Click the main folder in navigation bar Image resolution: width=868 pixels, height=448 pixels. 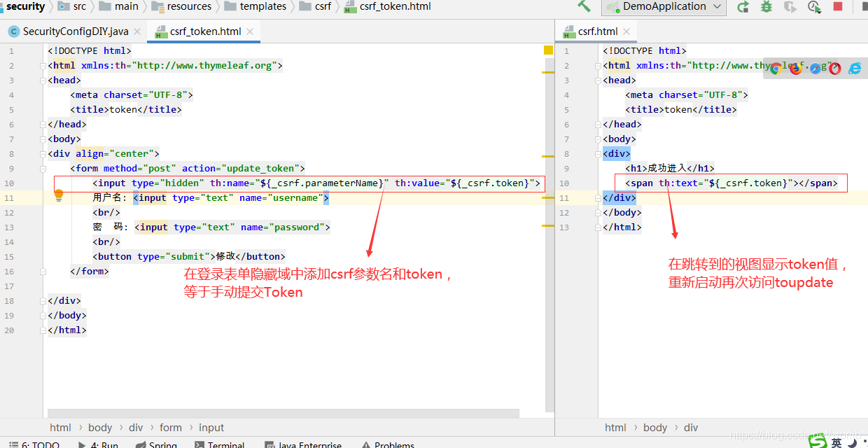click(x=119, y=6)
